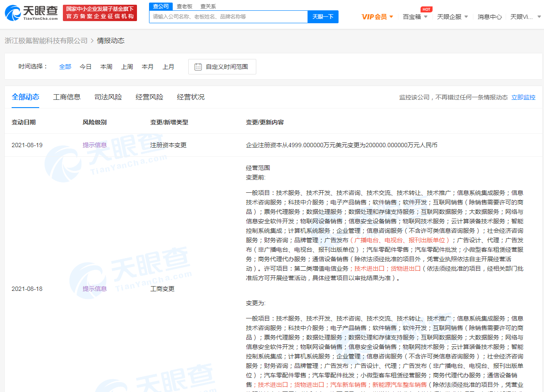
Task: Filter time by 本周
Action: 106,67
